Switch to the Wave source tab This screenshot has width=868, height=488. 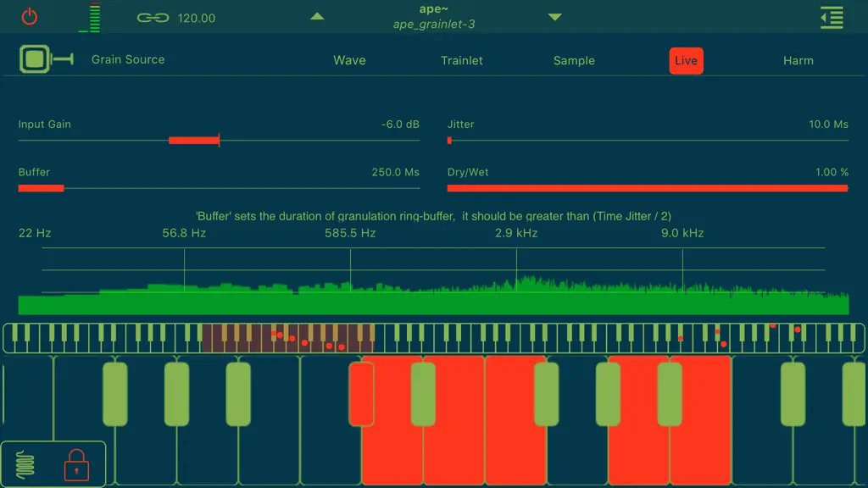coord(349,60)
